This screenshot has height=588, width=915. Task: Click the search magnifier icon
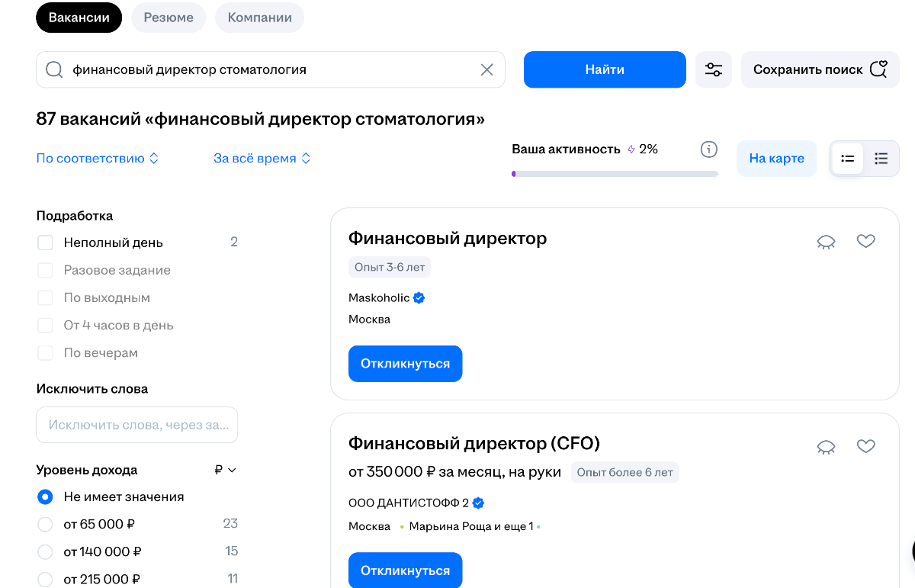(x=54, y=69)
